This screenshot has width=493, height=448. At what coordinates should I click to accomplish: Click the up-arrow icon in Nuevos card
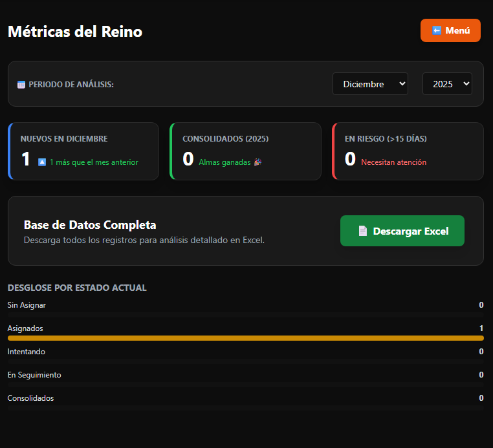[42, 162]
